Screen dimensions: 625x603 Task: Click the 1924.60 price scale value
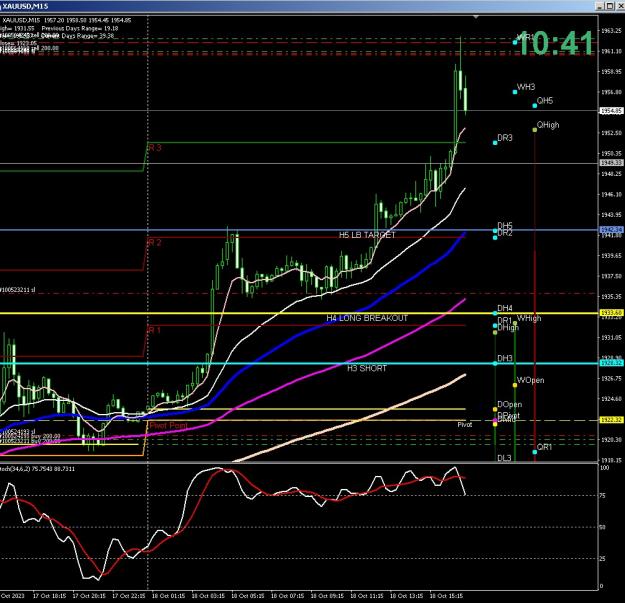[611, 399]
